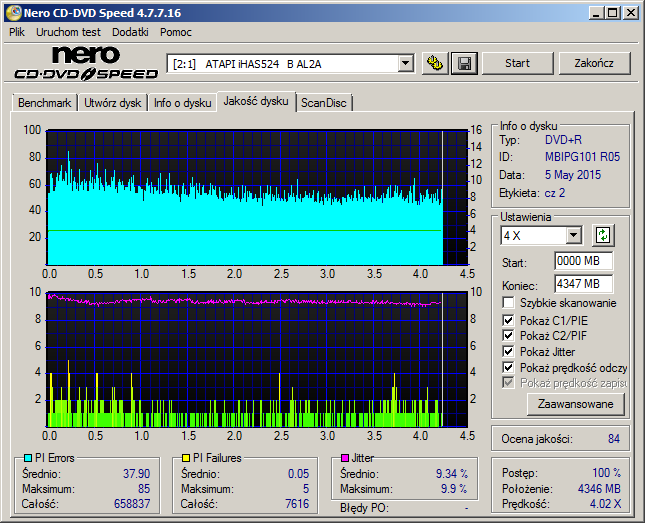Open the Pomoc menu

click(176, 32)
